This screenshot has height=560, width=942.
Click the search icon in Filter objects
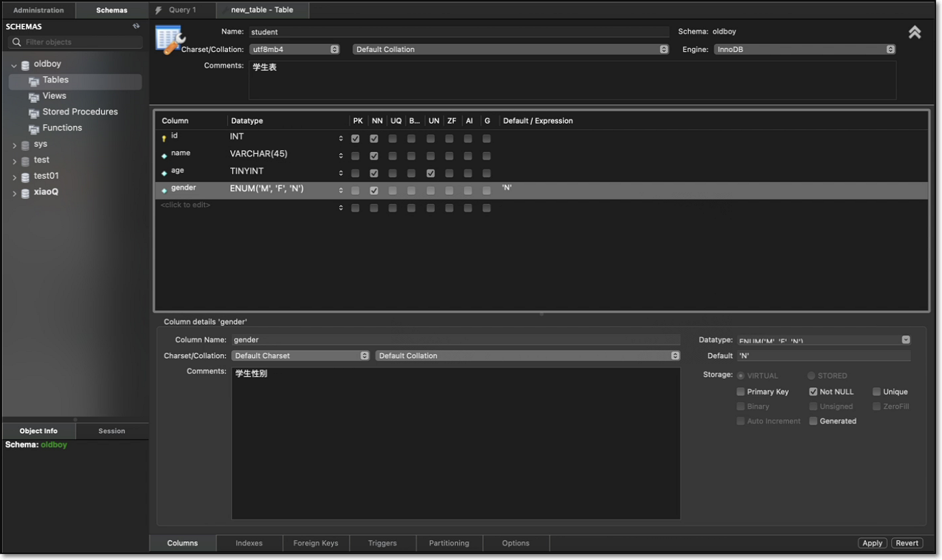click(17, 42)
